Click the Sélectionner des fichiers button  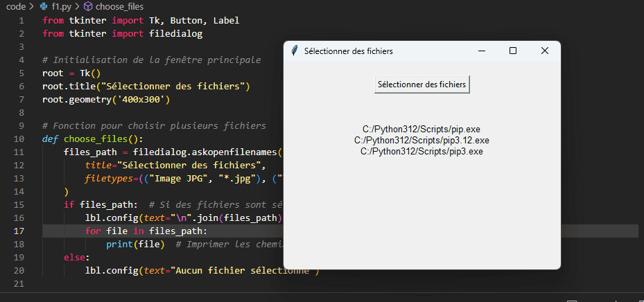pyautogui.click(x=421, y=85)
